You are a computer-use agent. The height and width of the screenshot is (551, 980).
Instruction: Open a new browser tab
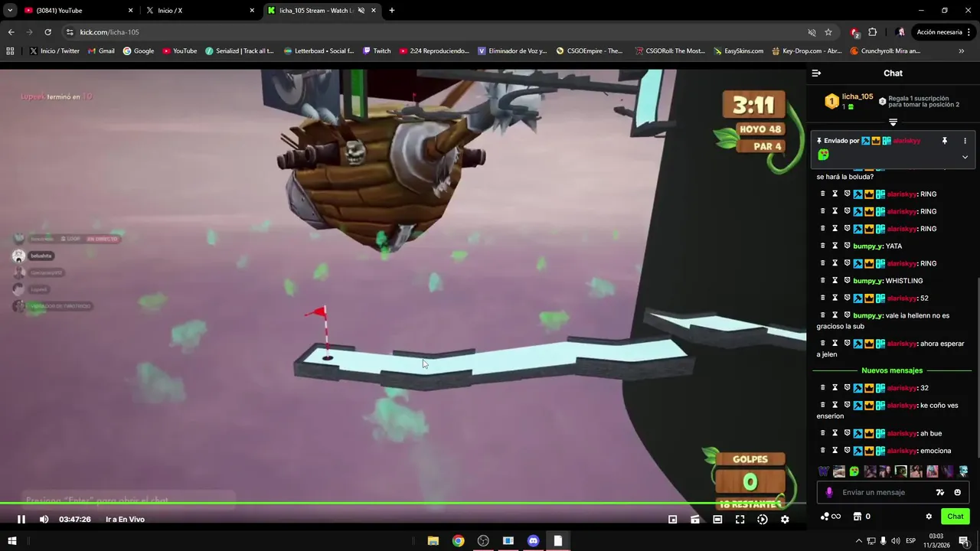(x=391, y=11)
